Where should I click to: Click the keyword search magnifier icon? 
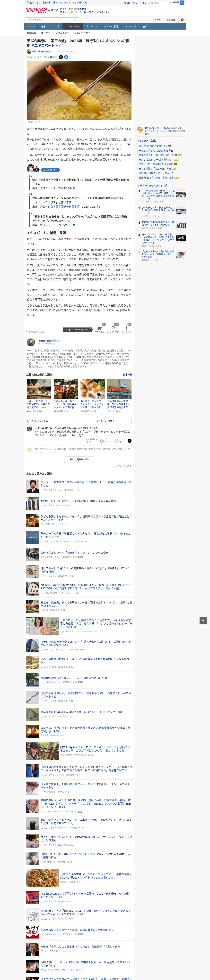[75, 20]
